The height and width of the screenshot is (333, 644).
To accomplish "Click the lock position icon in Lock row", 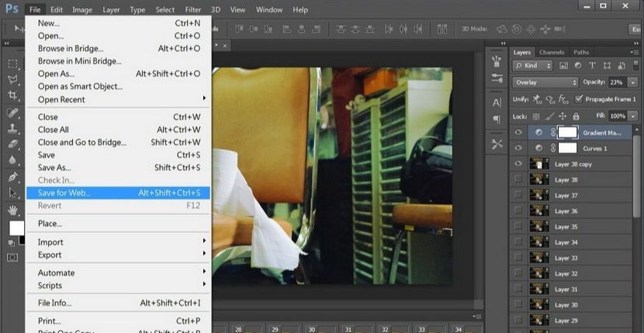I will click(563, 116).
